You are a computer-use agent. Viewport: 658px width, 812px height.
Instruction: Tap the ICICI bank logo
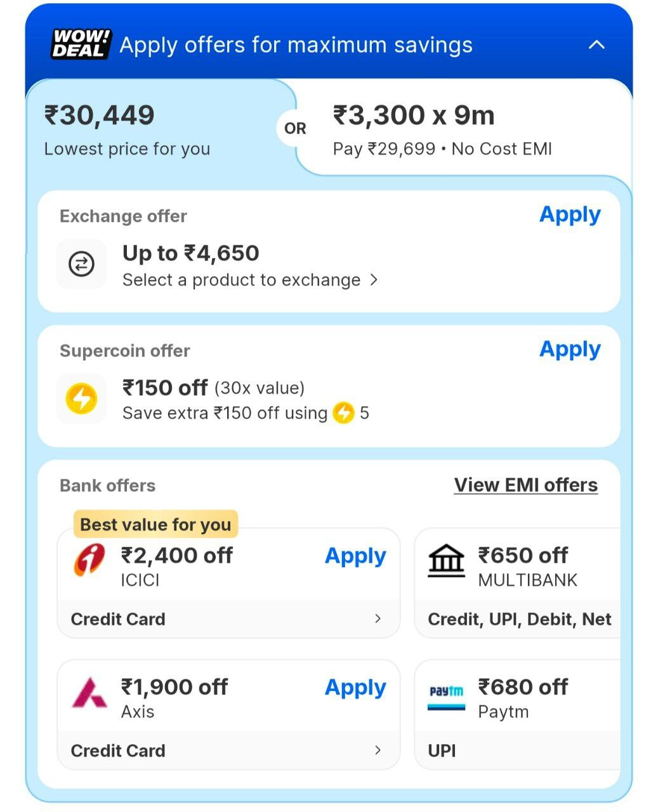tap(89, 560)
